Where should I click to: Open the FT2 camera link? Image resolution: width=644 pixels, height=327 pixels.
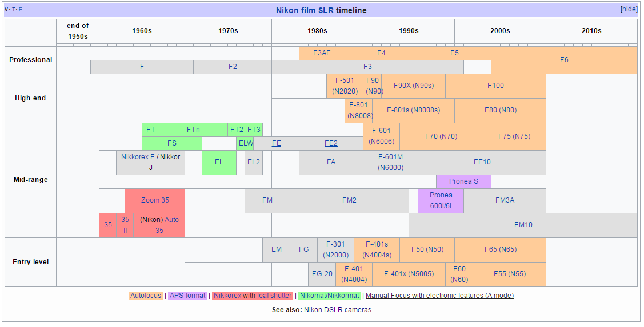pos(237,130)
